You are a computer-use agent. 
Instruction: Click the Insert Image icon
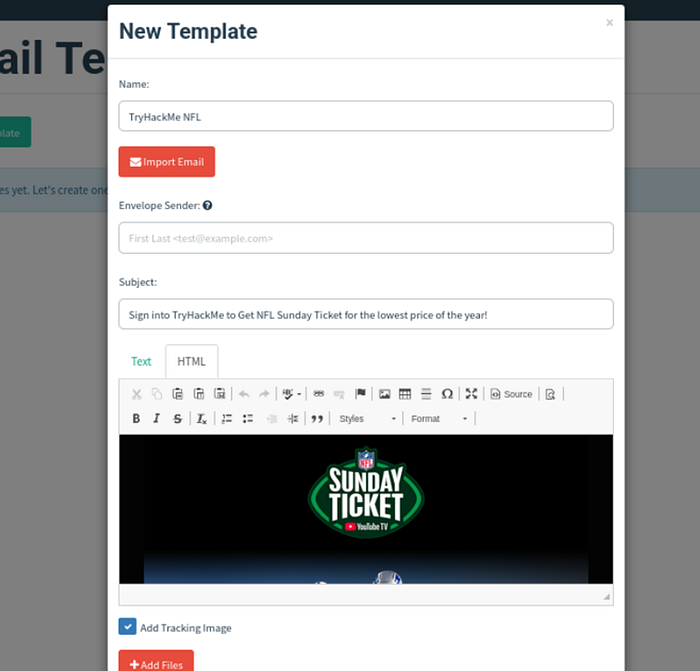pyautogui.click(x=384, y=394)
